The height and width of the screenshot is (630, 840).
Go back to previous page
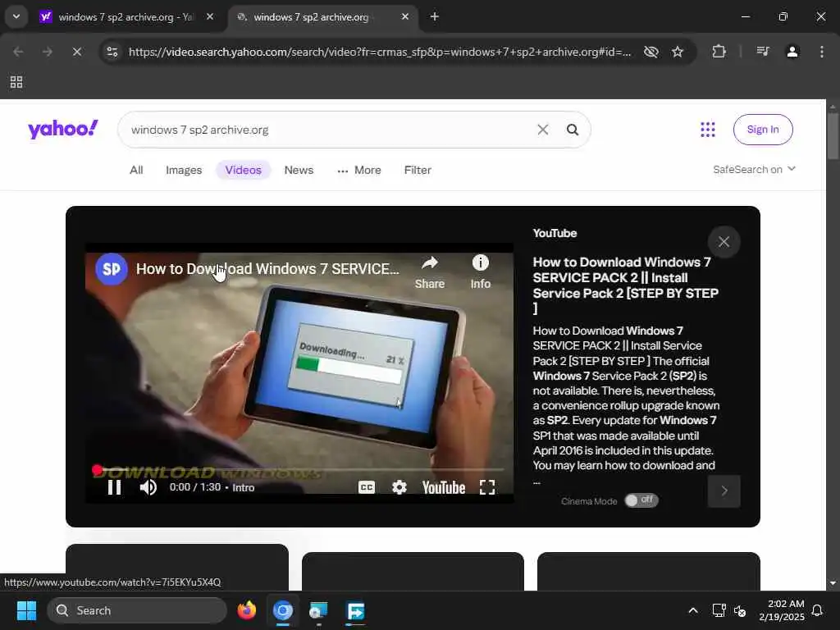(18, 52)
